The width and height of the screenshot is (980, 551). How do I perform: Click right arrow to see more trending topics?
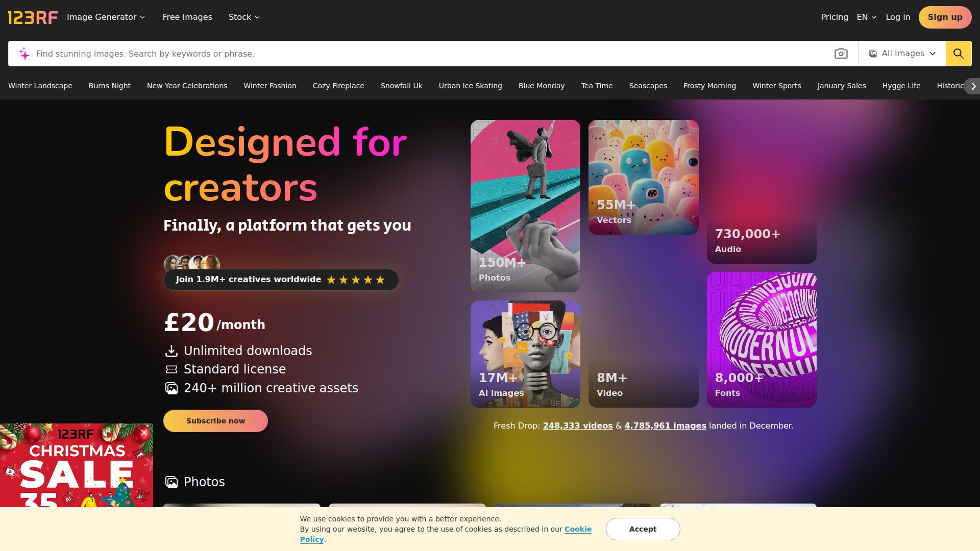coord(973,86)
